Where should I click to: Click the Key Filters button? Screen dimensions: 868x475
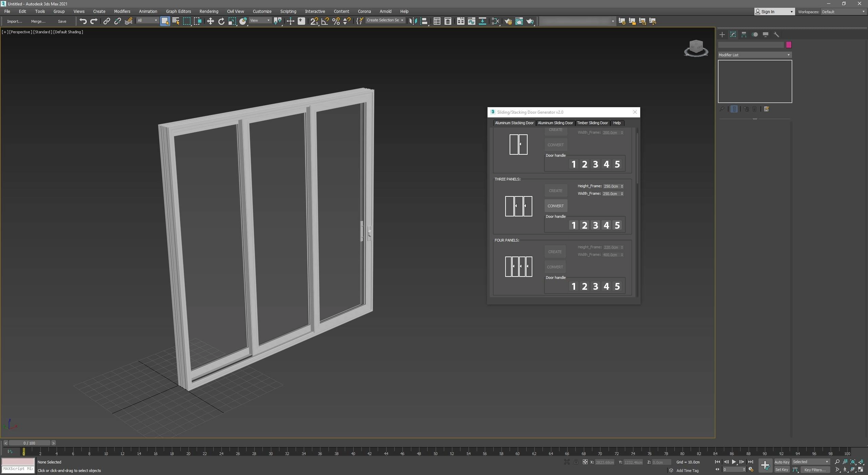(815, 470)
